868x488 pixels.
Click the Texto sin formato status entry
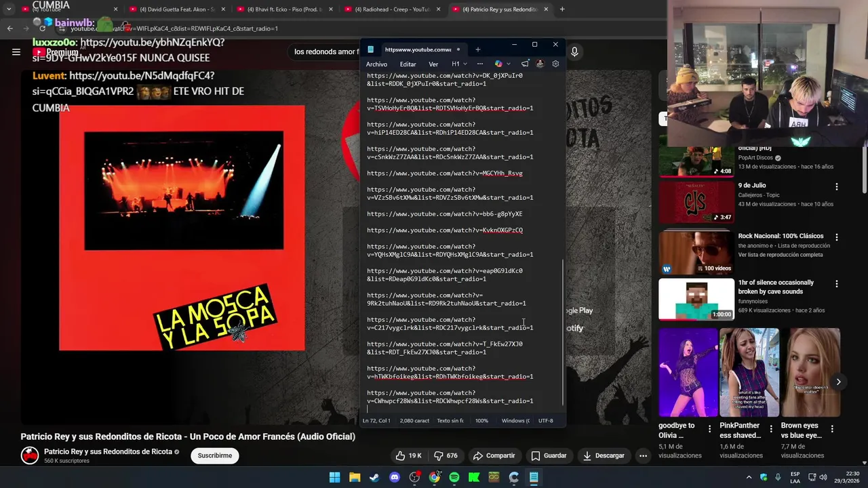[450, 421]
